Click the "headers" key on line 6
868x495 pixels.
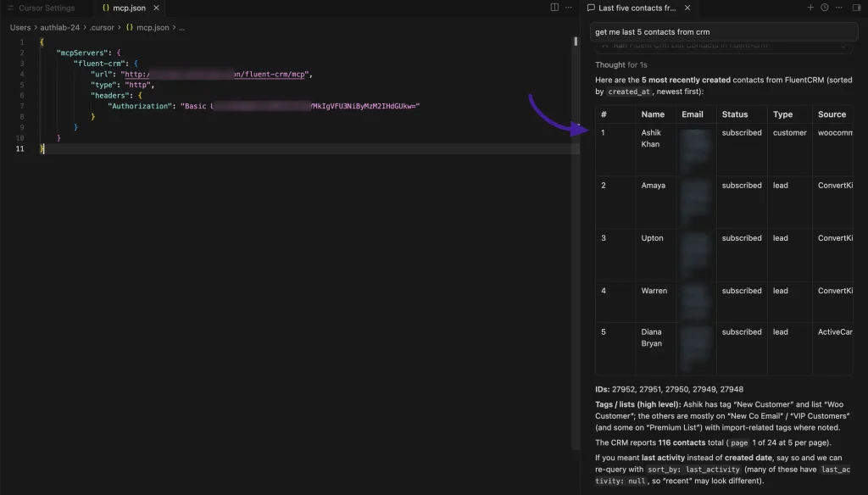click(110, 95)
